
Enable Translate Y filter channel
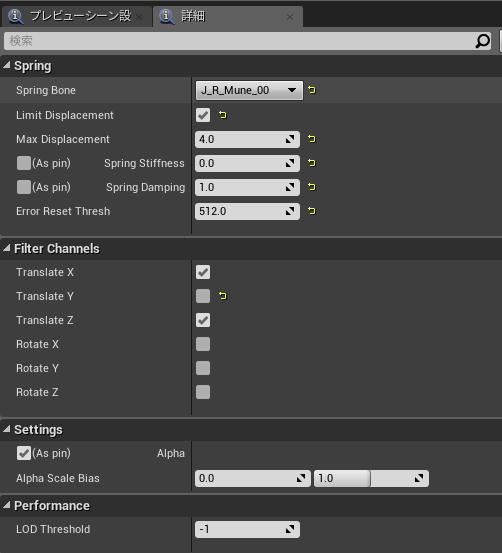coord(203,296)
